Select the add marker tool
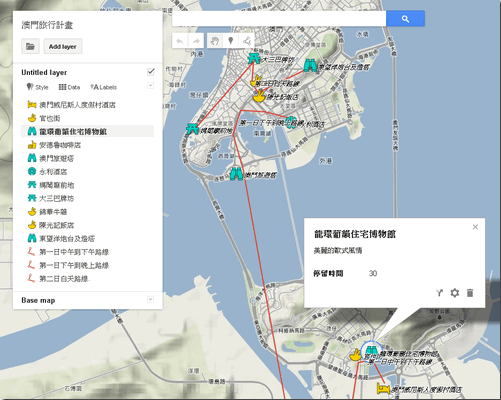 coord(230,41)
